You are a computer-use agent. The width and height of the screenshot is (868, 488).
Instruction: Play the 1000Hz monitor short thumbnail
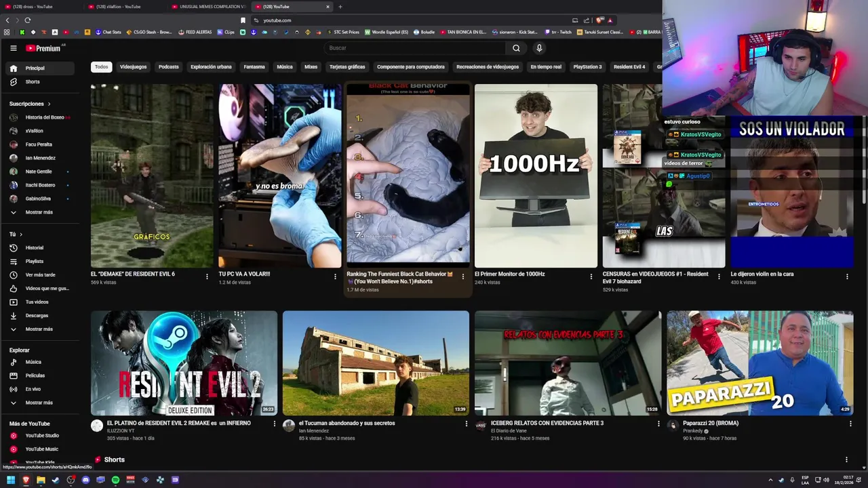536,176
